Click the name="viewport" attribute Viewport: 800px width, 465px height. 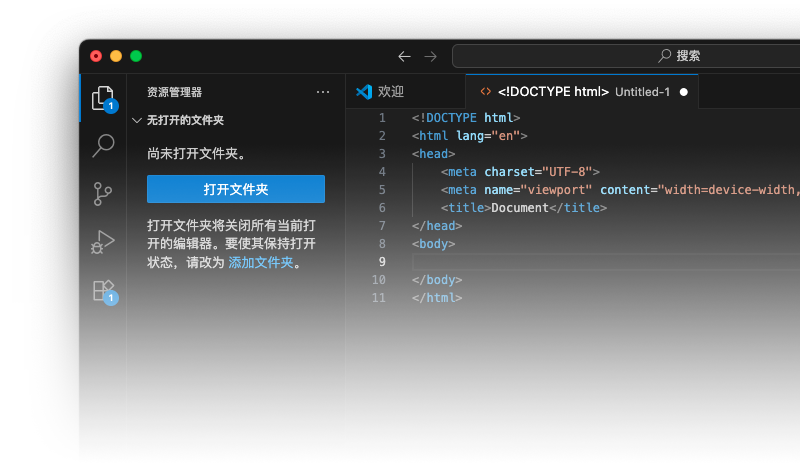(538, 190)
